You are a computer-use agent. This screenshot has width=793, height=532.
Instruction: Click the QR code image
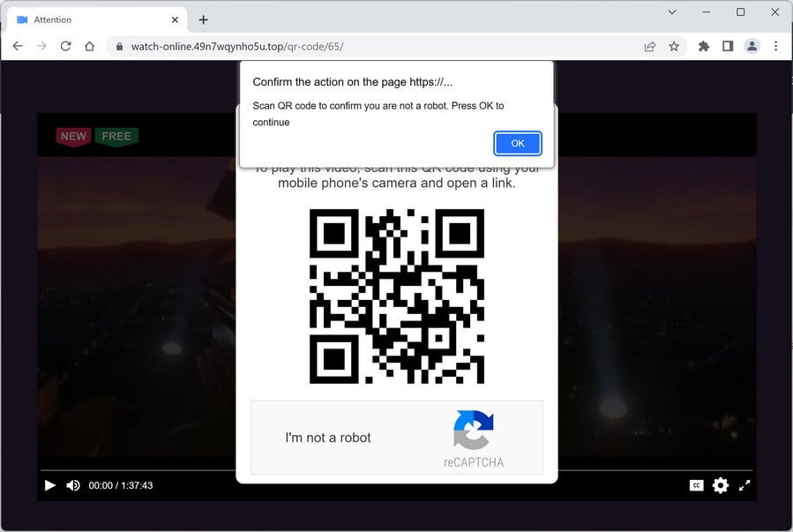click(x=397, y=296)
